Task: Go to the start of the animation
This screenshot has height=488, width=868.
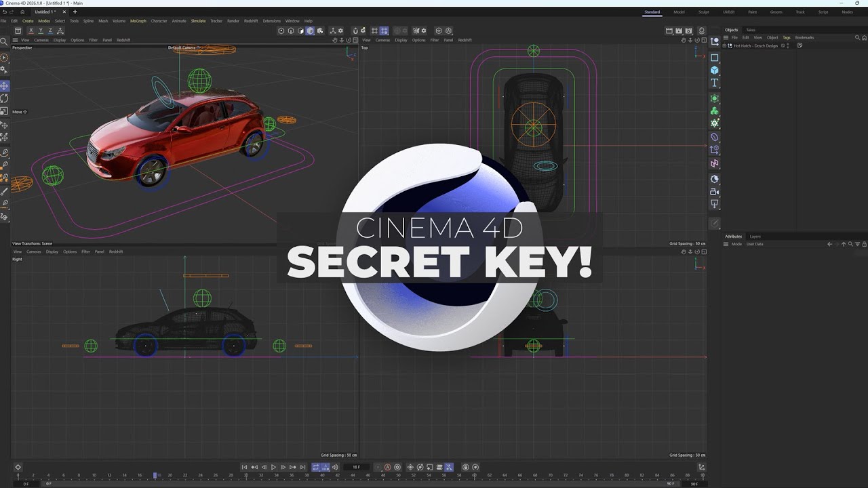Action: (x=245, y=467)
